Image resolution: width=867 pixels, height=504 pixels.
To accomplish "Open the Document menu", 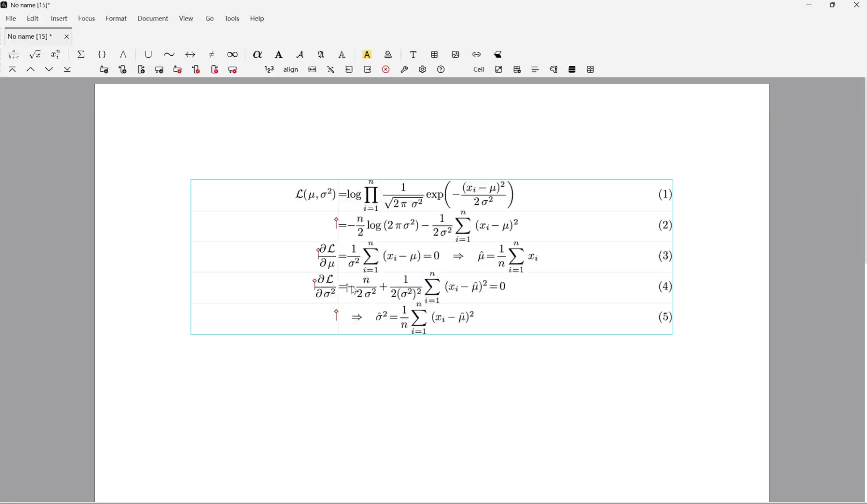I will click(x=153, y=18).
